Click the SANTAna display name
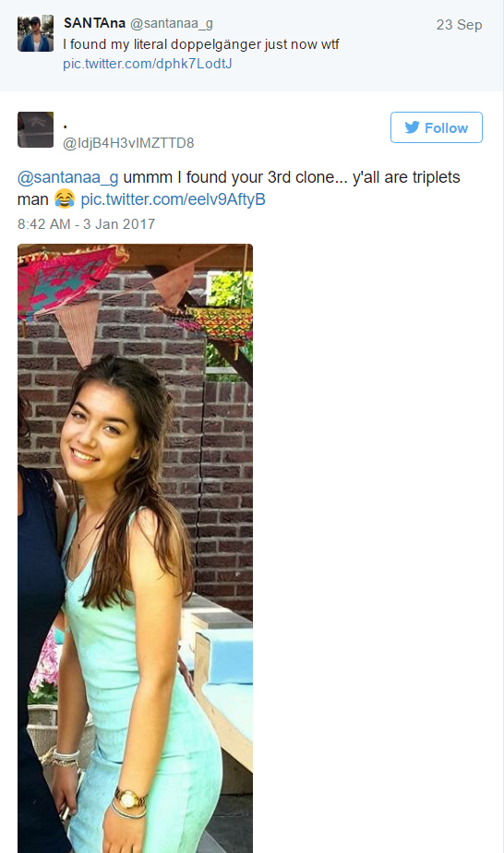 pyautogui.click(x=94, y=23)
